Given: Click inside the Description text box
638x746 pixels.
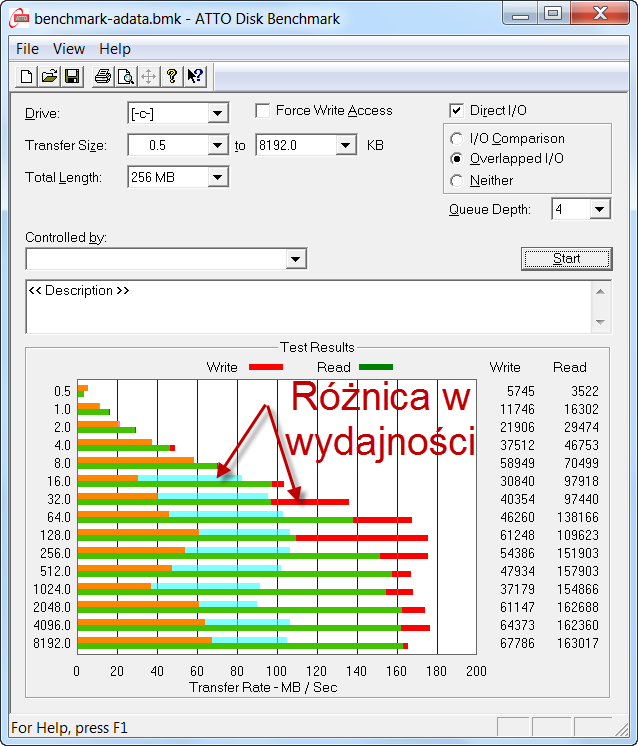Looking at the screenshot, I should click(308, 307).
